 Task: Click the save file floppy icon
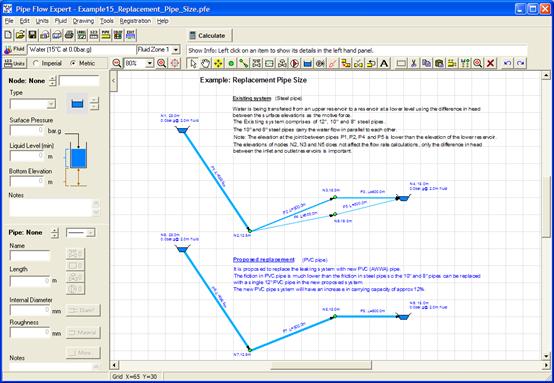pos(32,35)
